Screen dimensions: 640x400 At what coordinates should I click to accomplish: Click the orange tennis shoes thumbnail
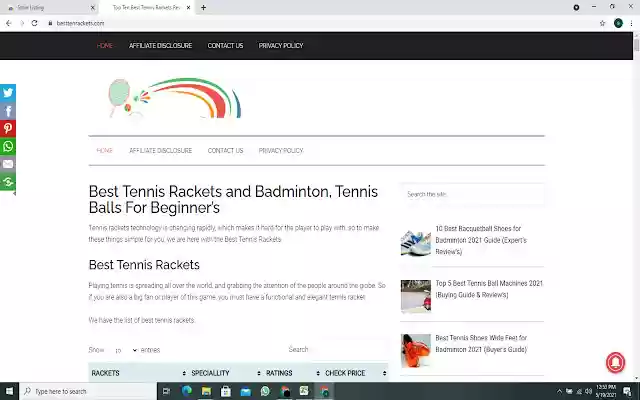416,351
